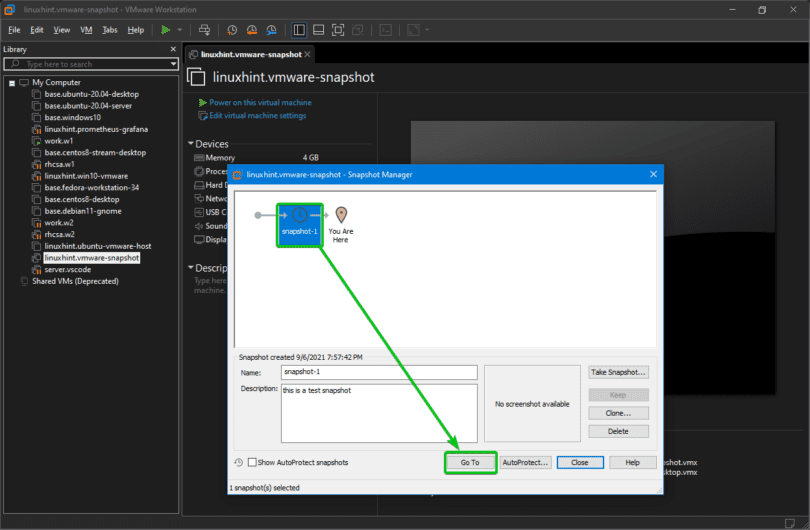Click the Take Snapshot button
This screenshot has width=810, height=530.
tap(618, 372)
